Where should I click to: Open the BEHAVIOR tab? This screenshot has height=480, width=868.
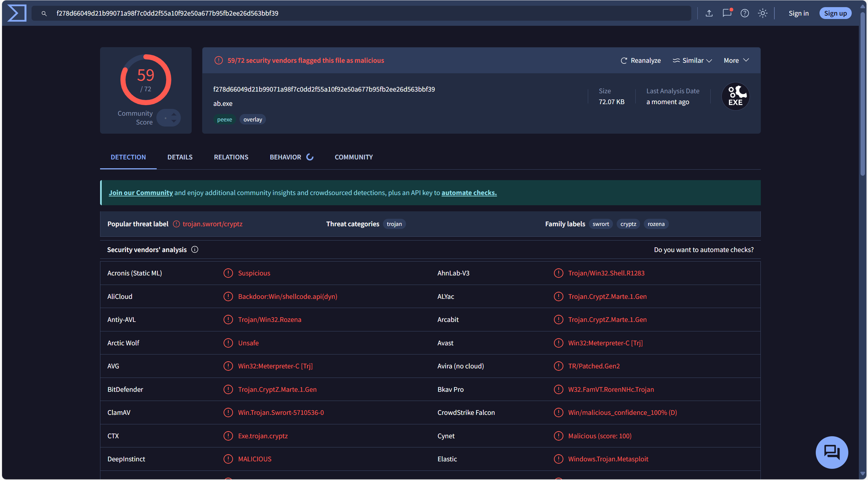coord(285,157)
